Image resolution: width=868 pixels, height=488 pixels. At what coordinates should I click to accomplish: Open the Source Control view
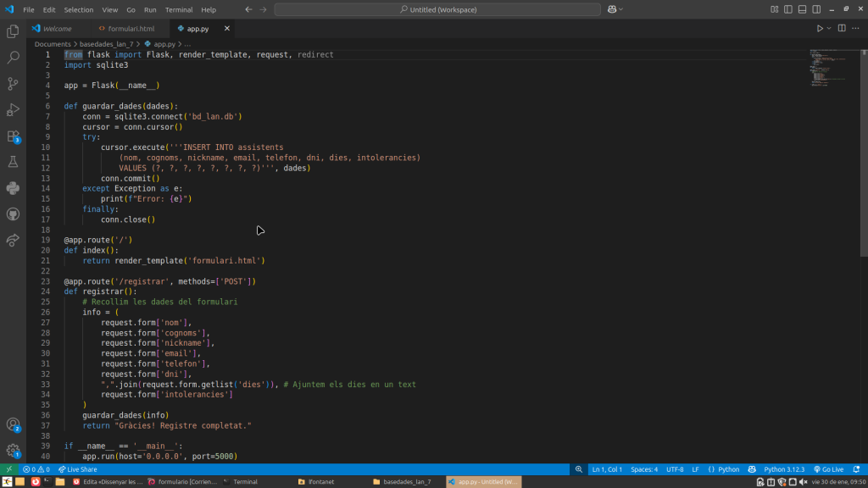(13, 84)
